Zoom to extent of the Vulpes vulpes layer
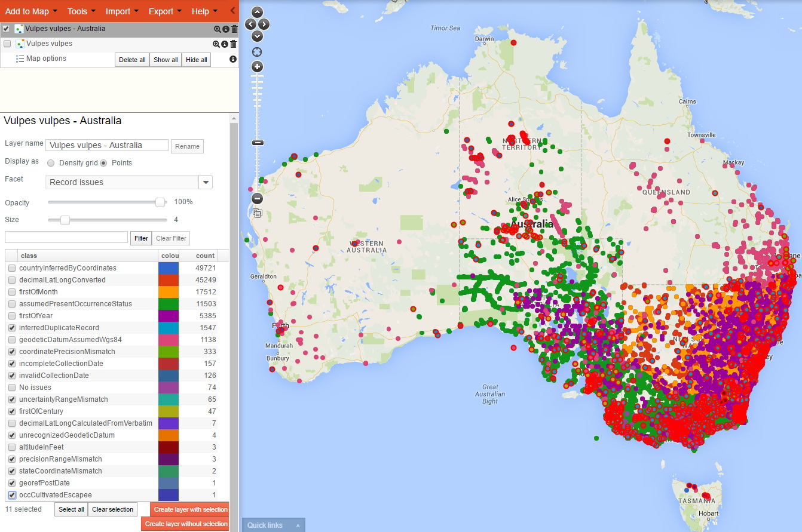This screenshot has width=802, height=532. pyautogui.click(x=216, y=44)
